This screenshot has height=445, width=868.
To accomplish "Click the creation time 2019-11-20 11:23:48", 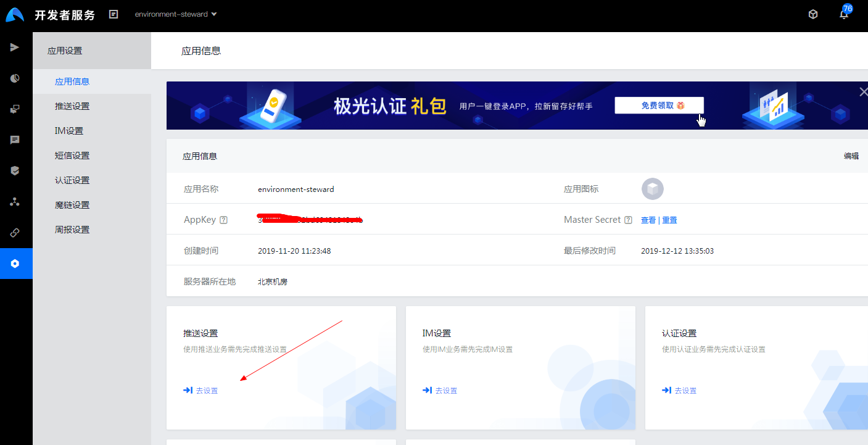I will tap(294, 251).
